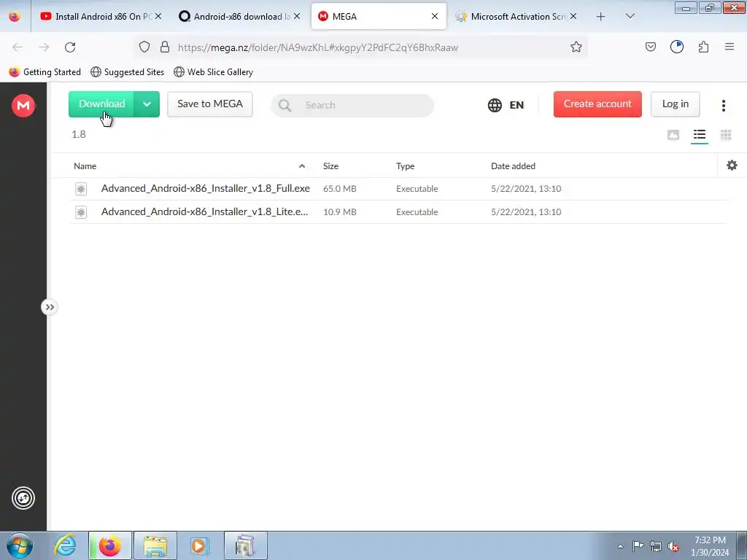The height and width of the screenshot is (560, 747).
Task: Open Windows Media Player from taskbar
Action: 200,545
